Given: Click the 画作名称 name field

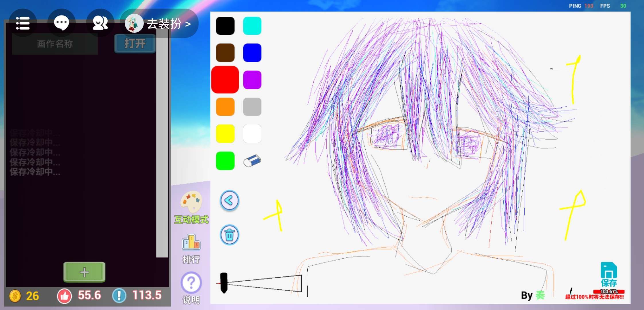Looking at the screenshot, I should point(55,44).
